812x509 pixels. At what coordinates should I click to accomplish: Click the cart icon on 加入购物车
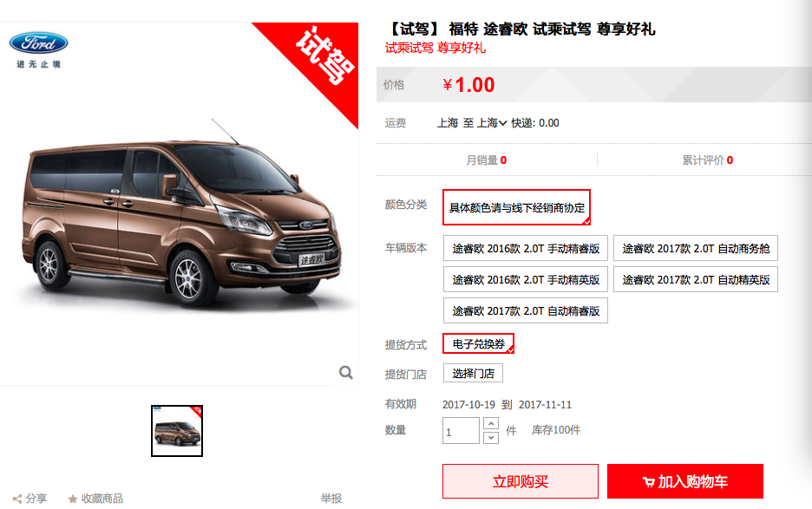[648, 482]
